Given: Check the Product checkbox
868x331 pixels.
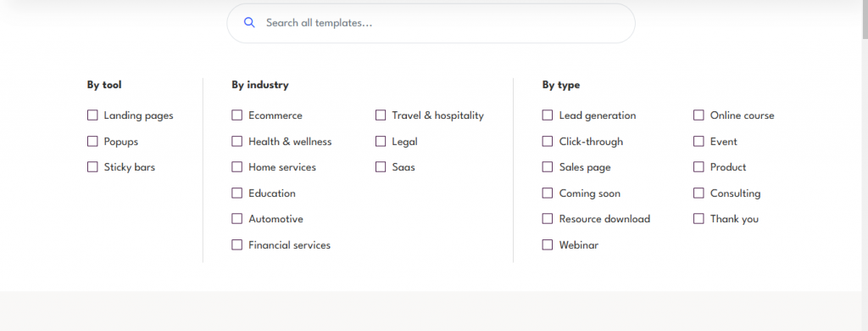Looking at the screenshot, I should click(x=698, y=167).
